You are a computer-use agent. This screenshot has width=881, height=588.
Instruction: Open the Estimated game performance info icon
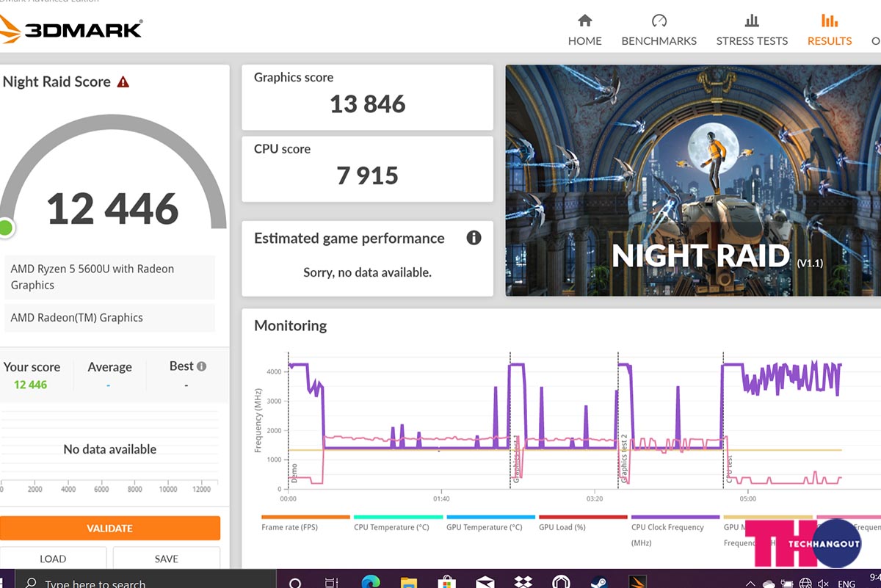click(x=474, y=238)
